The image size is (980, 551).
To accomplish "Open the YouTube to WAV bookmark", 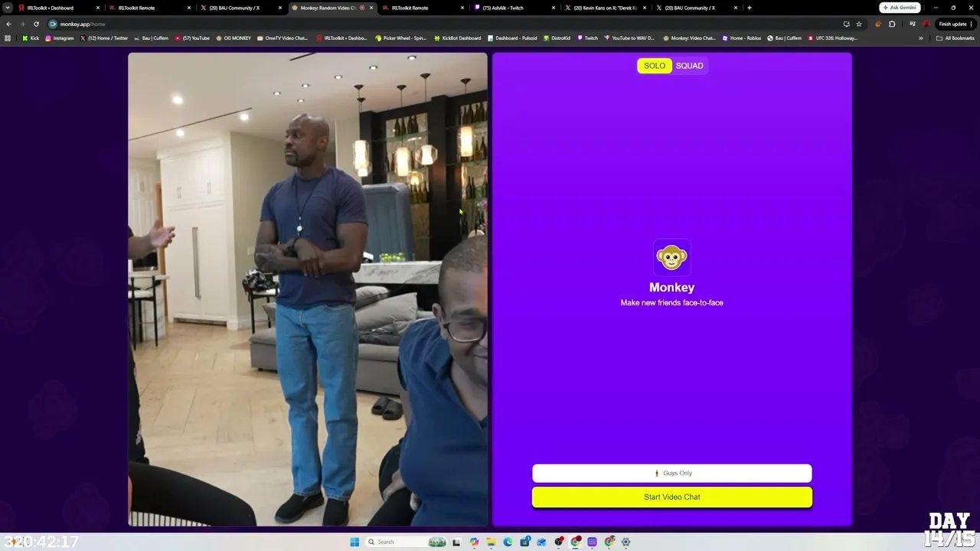I will pos(629,38).
